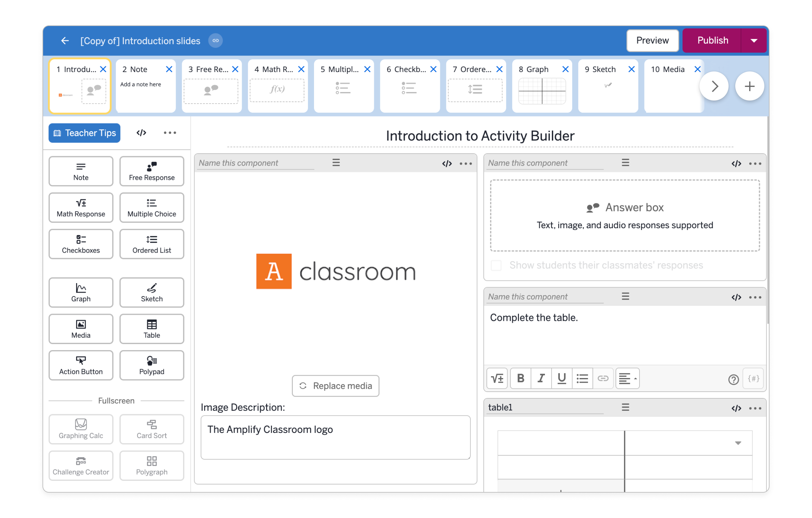
Task: Copy the activity link icon next to title
Action: pyautogui.click(x=215, y=41)
